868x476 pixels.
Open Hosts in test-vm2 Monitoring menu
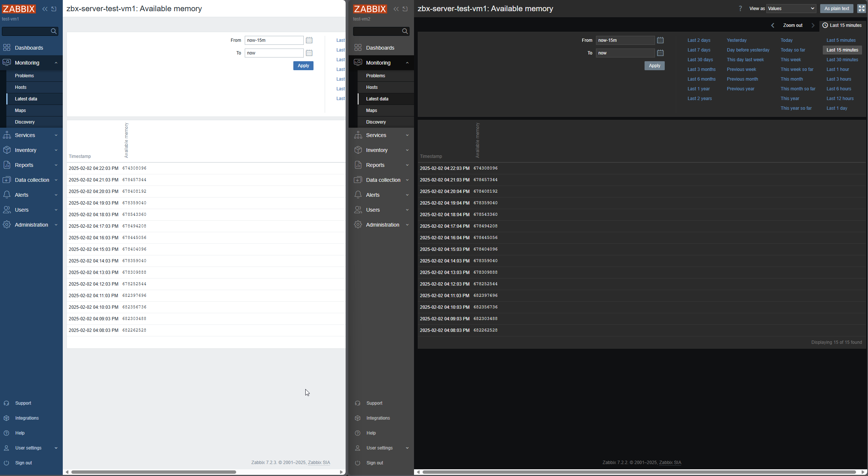click(x=386, y=87)
